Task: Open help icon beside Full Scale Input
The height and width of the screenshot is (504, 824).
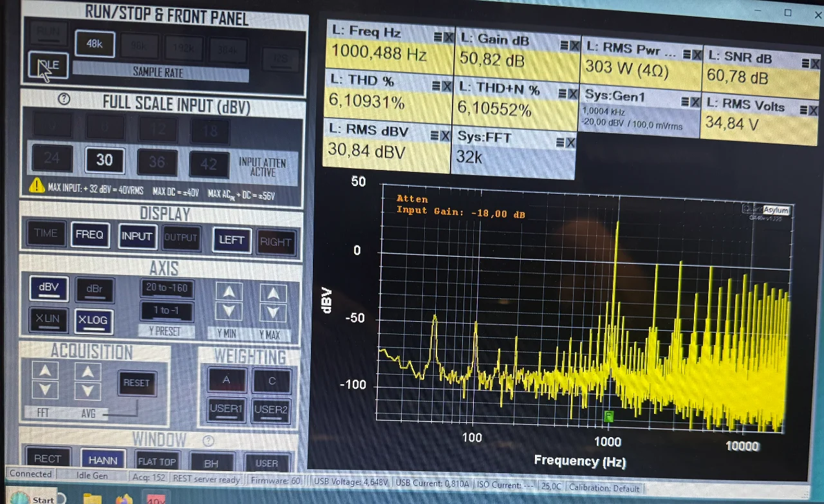Action: click(x=64, y=100)
